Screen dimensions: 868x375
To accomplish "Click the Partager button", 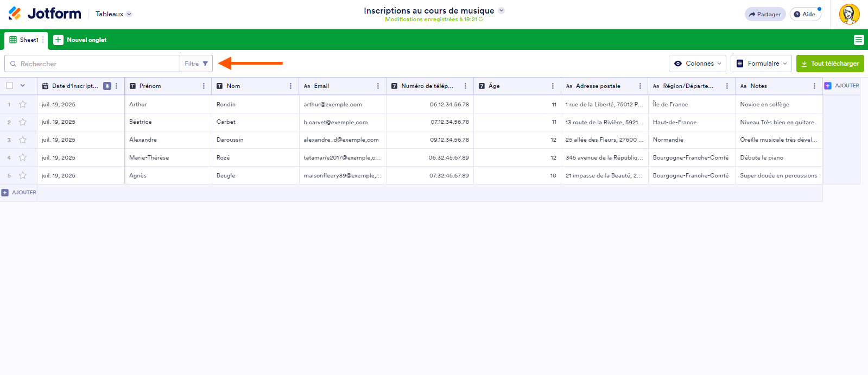I will [765, 14].
